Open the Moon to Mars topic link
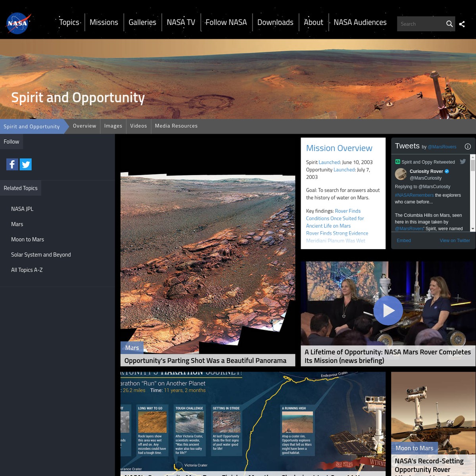The height and width of the screenshot is (476, 476). [27, 240]
